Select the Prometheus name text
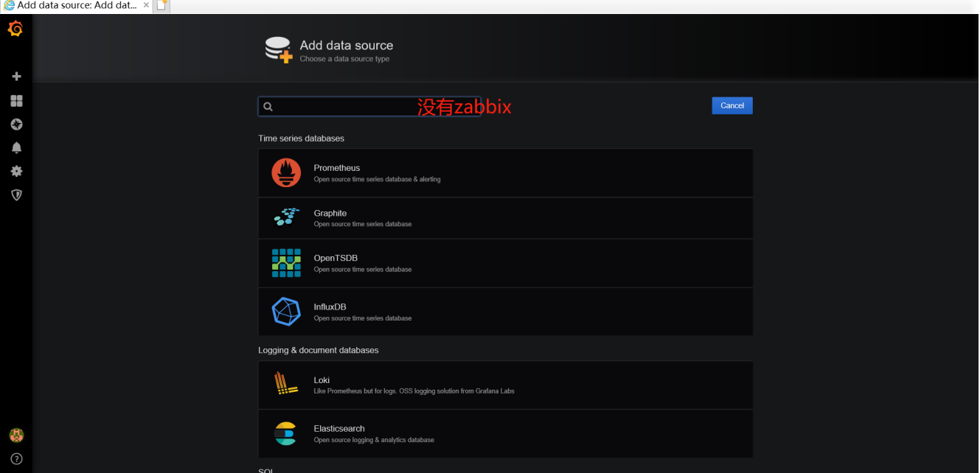This screenshot has height=473, width=980. pos(337,168)
